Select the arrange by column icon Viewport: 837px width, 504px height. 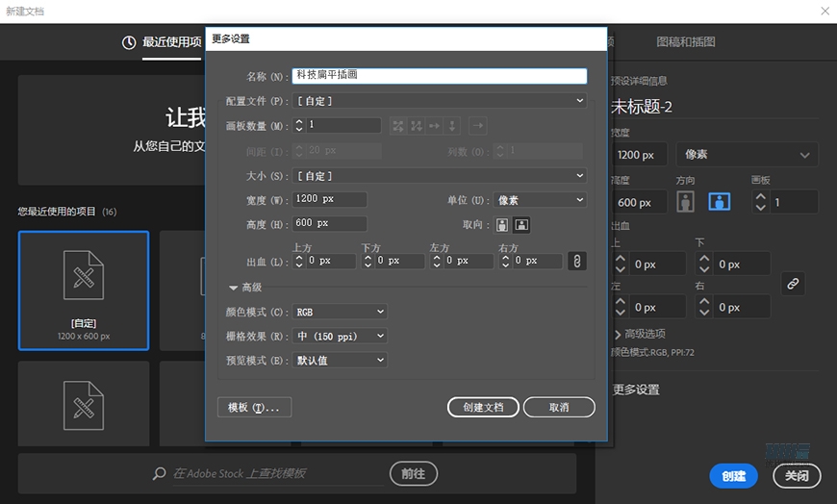tap(452, 126)
